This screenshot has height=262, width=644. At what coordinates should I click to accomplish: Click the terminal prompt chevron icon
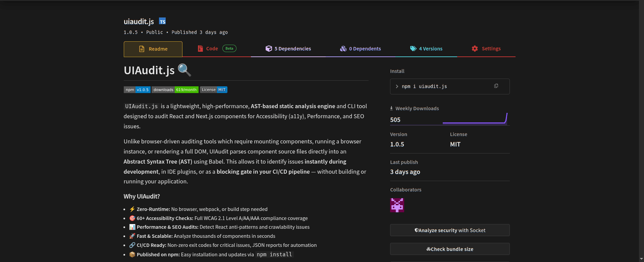pos(397,86)
